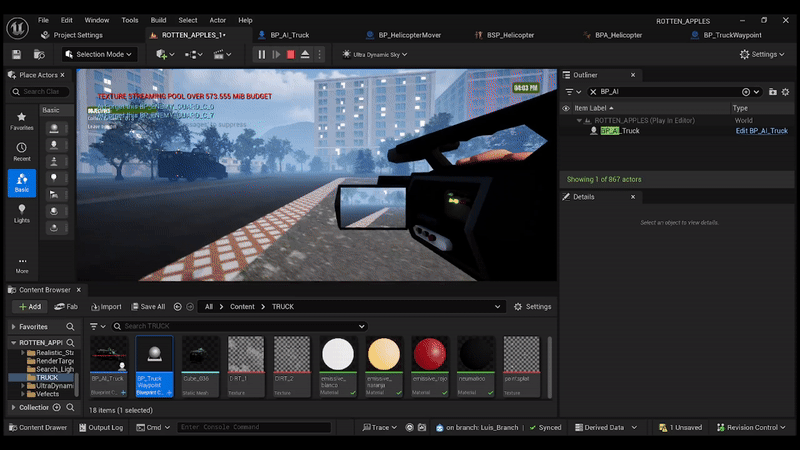Image resolution: width=800 pixels, height=450 pixels.
Task: Open More categories in Place Actors
Action: pyautogui.click(x=21, y=265)
